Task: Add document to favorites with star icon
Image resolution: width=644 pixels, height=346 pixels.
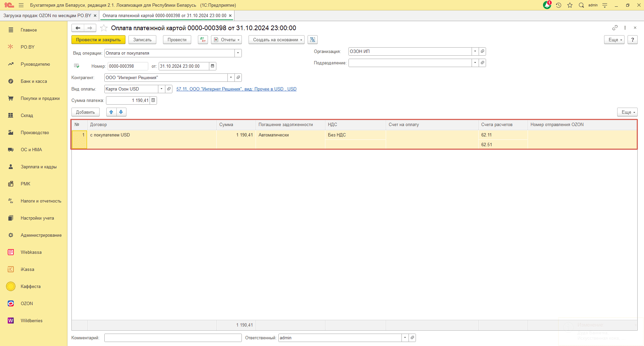Action: [104, 28]
